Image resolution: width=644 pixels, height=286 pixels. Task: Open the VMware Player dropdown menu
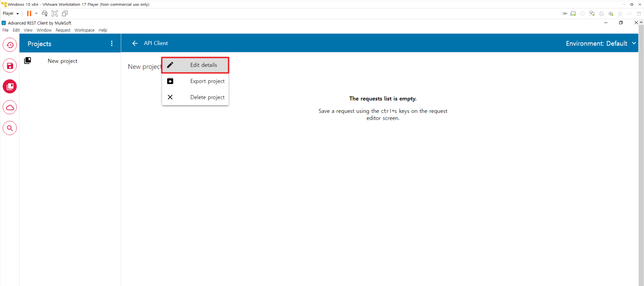pyautogui.click(x=11, y=13)
